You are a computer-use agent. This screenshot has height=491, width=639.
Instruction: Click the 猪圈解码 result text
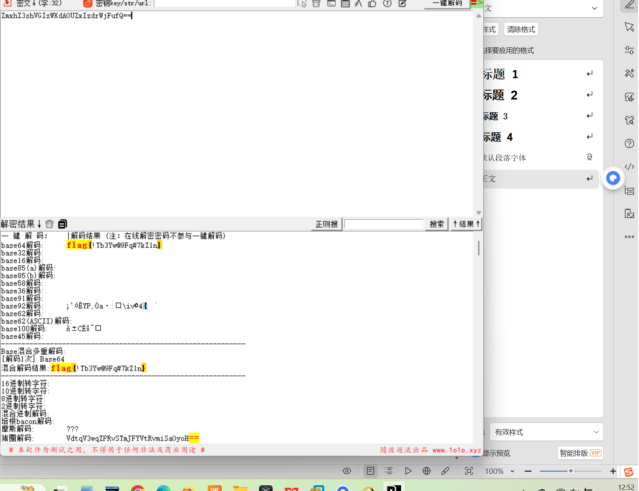point(132,438)
